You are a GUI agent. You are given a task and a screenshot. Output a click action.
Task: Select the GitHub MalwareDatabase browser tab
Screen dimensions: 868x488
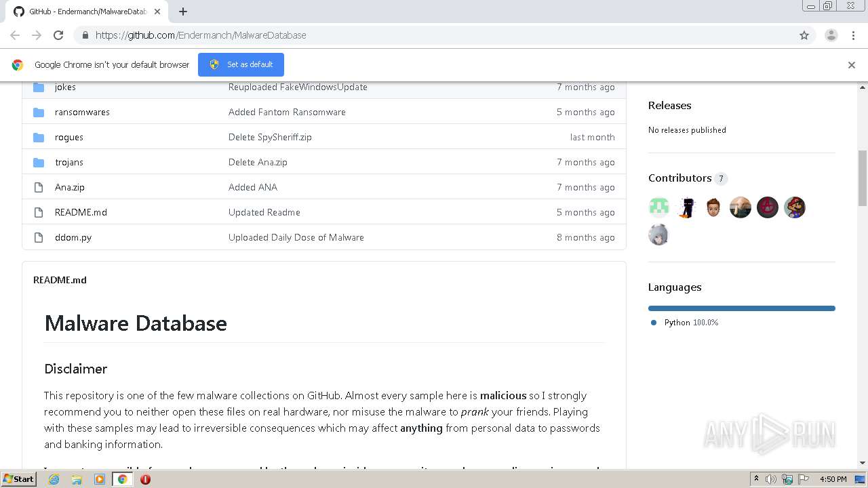[87, 12]
